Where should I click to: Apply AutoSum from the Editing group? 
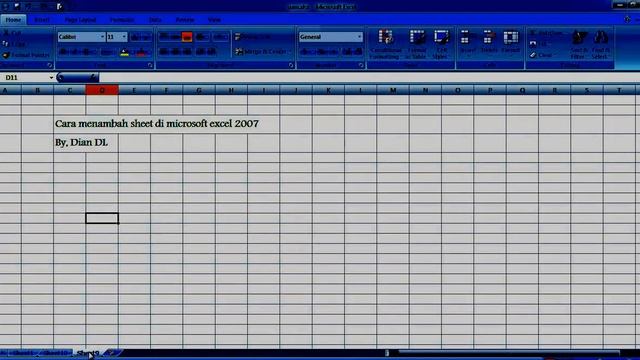(x=547, y=33)
